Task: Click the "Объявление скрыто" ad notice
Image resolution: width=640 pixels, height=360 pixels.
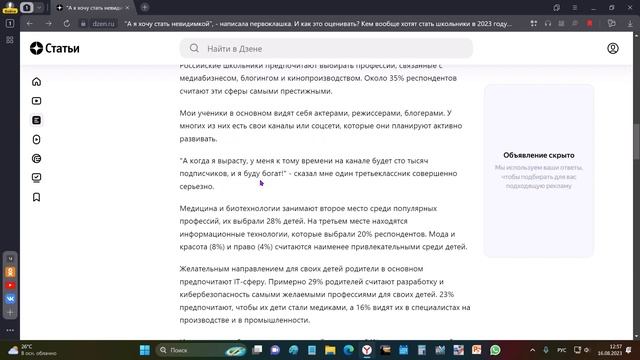Action: pyautogui.click(x=539, y=155)
